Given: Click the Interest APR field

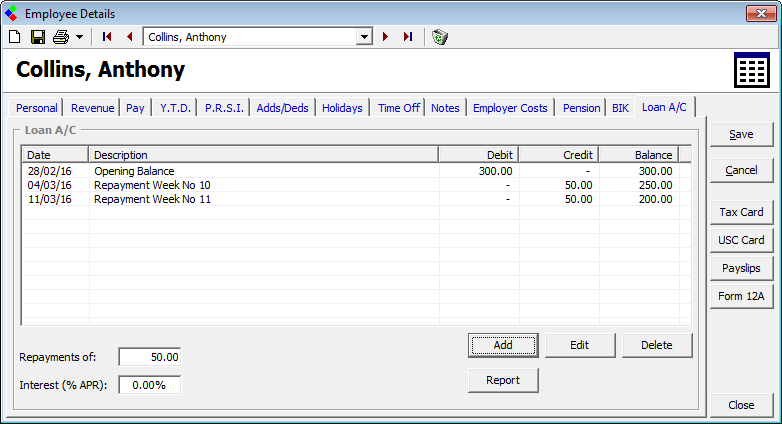Looking at the screenshot, I should pos(150,385).
